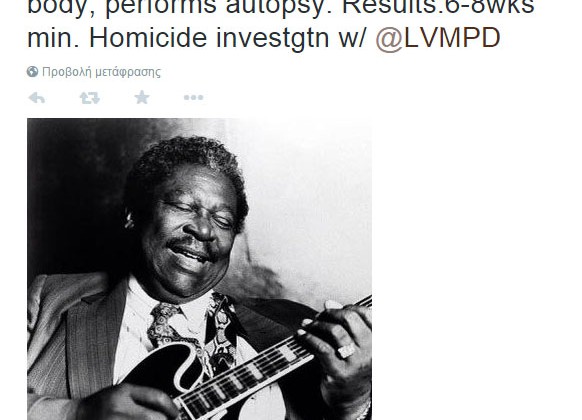Click the word min. in tweet text

53,38
